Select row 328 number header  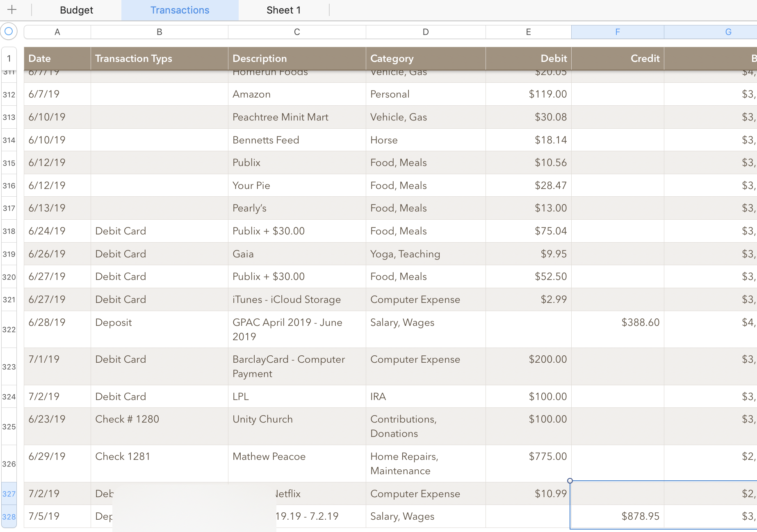click(x=9, y=517)
